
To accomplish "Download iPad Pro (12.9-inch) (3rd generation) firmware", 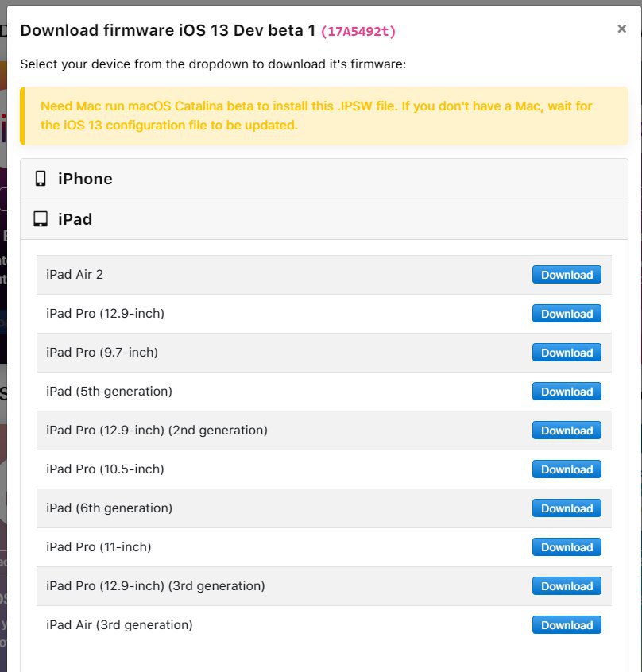I will (567, 586).
